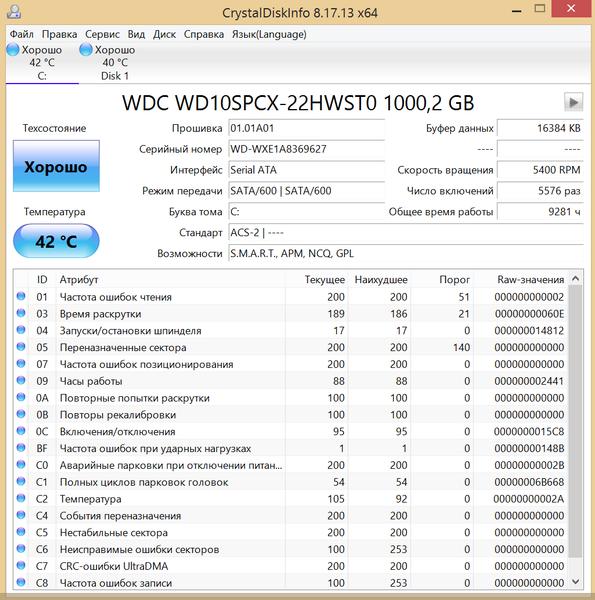Click raw value 00000006B668
This screenshot has height=600, width=595.
pos(529,482)
